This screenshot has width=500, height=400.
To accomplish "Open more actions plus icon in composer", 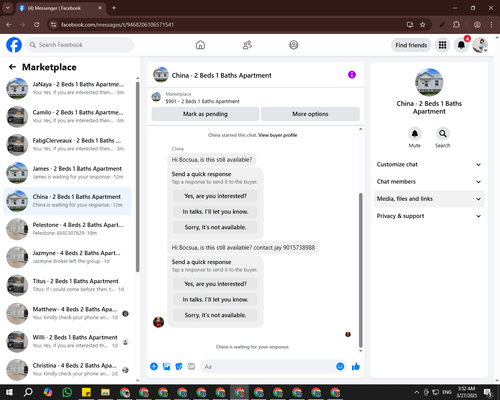I will (x=154, y=367).
